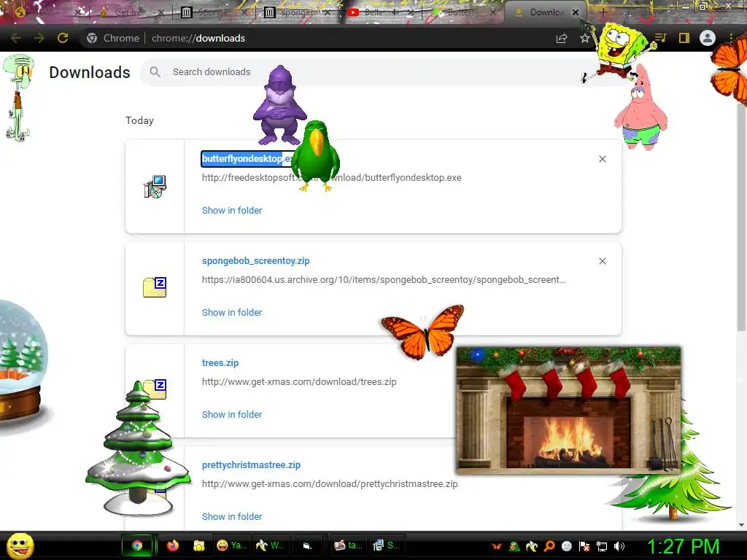Click the fireplace desktop widget
This screenshot has height=560, width=747.
coord(568,411)
